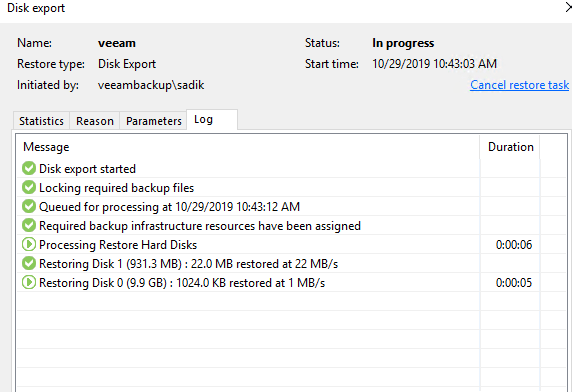Select the Restoring Disk 0 log row text
The image size is (572, 392).
182,283
